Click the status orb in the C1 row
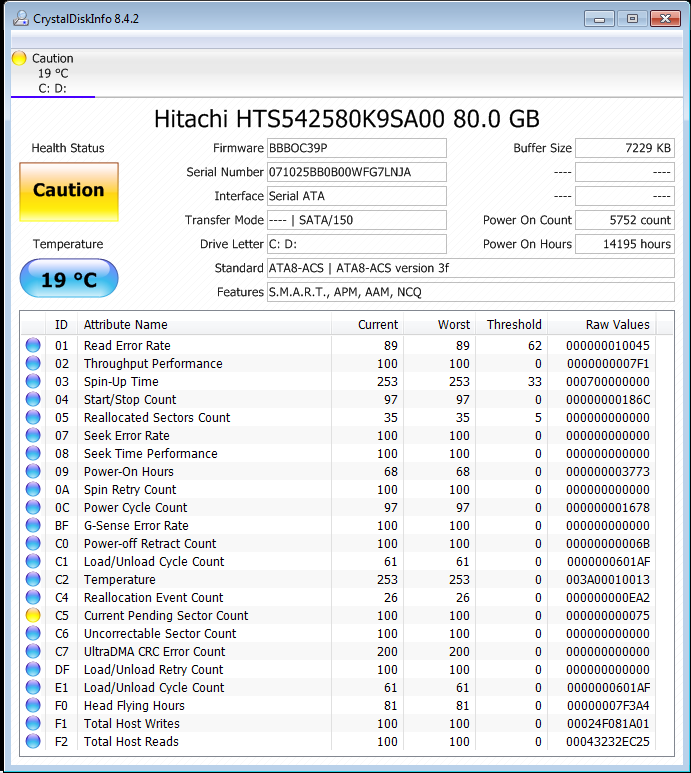Screen dimensions: 691x773 point(33,561)
